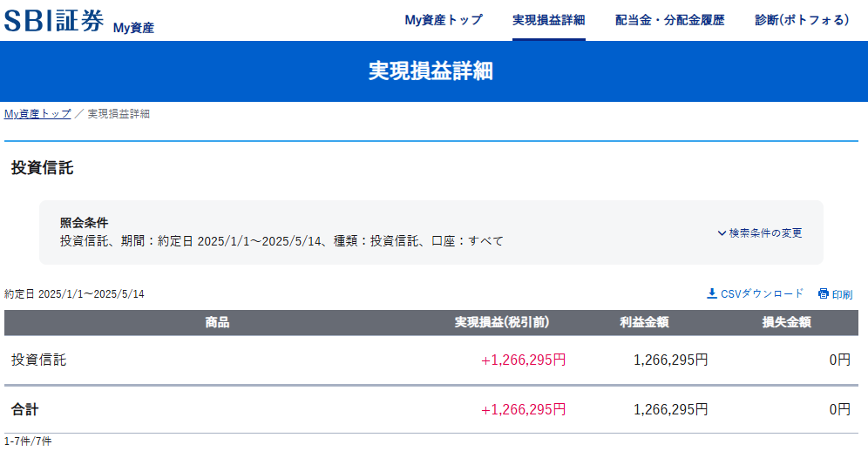Click the 実現損益(税引前) column header
The height and width of the screenshot is (451, 868).
[502, 322]
